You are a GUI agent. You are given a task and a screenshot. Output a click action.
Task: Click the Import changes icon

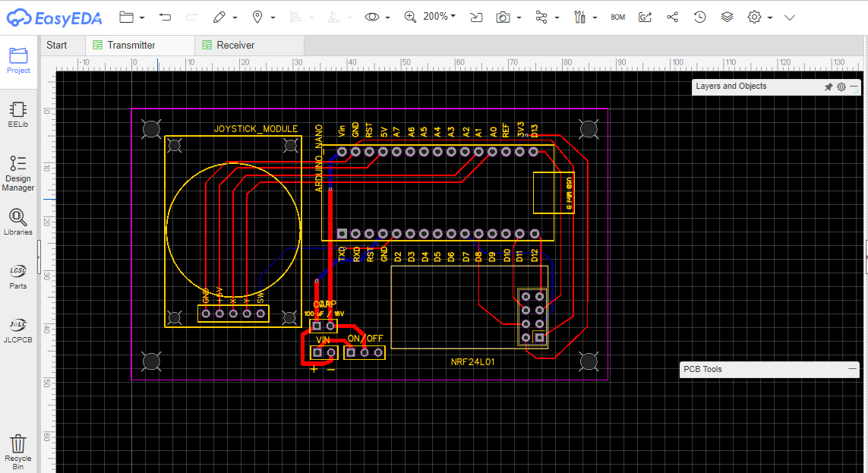click(476, 17)
